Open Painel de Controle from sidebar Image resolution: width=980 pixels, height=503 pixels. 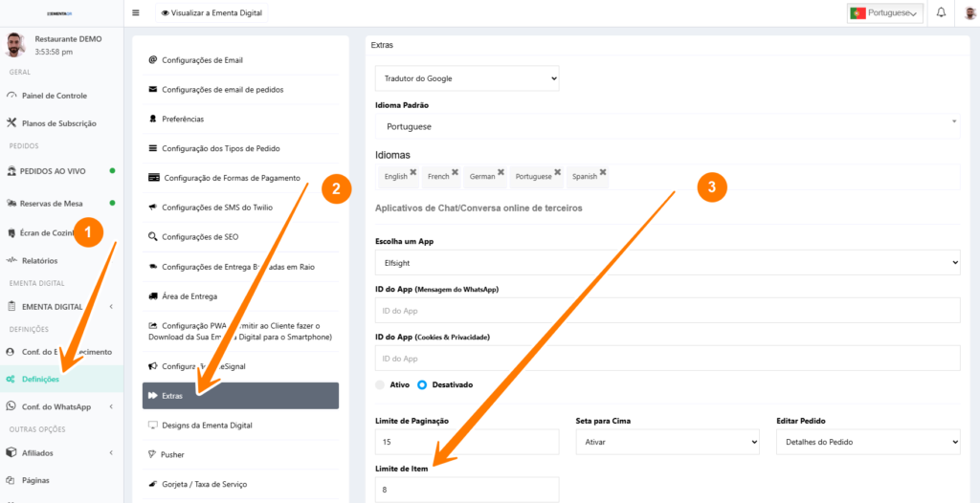(x=54, y=96)
